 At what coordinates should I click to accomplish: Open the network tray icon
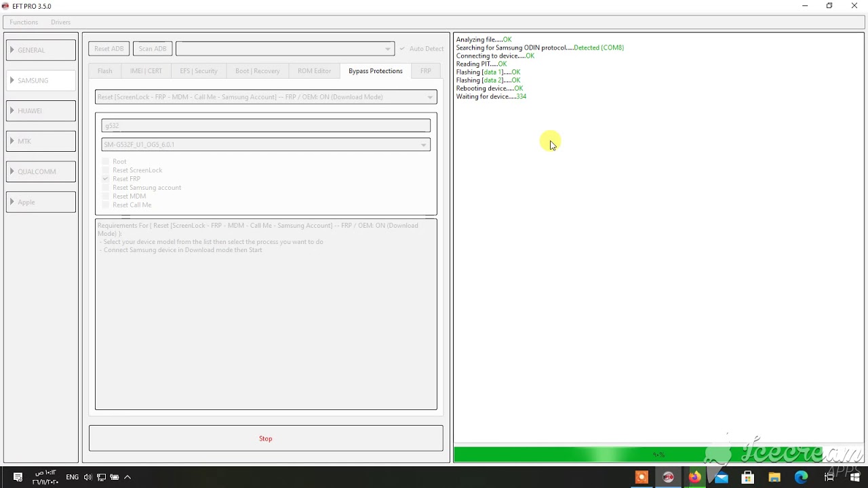pyautogui.click(x=101, y=477)
